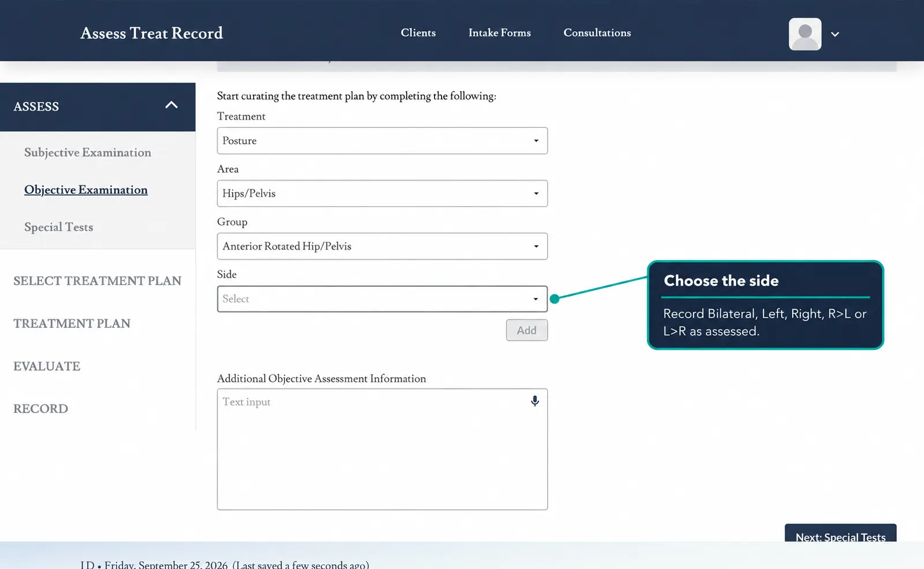Open the Area dropdown showing Hips/Pelvis
Screen dimensions: 924x569
point(382,193)
